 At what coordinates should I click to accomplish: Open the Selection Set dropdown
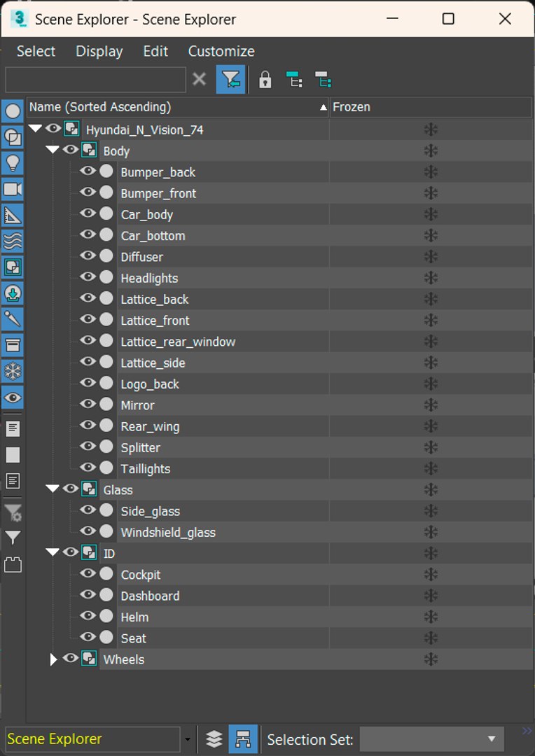[432, 738]
